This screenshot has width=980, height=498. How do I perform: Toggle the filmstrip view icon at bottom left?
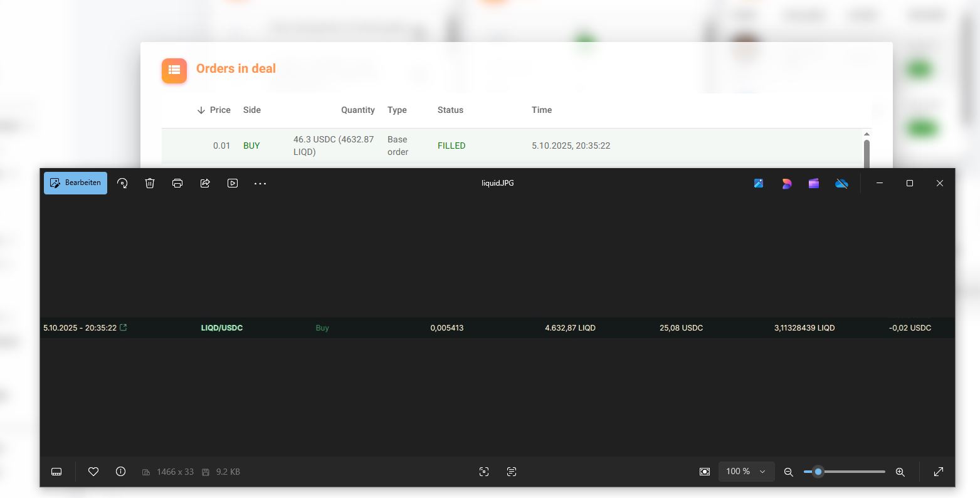click(56, 472)
